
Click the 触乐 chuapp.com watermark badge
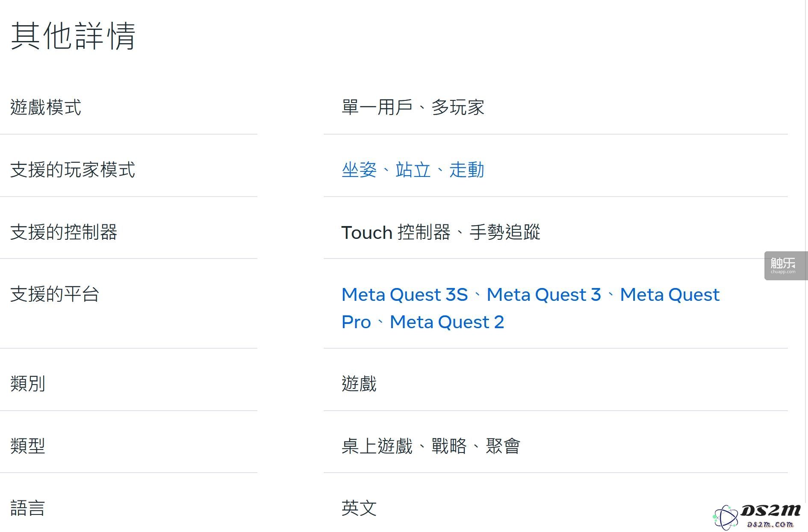click(x=785, y=266)
